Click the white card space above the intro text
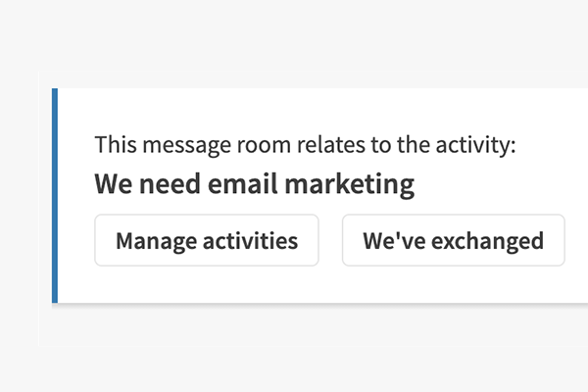588x392 pixels. pyautogui.click(x=294, y=108)
